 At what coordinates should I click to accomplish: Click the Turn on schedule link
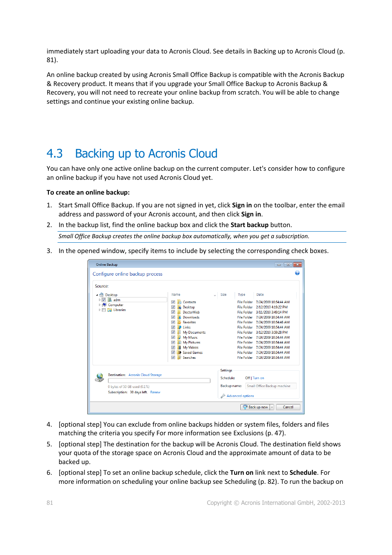(x=258, y=378)
